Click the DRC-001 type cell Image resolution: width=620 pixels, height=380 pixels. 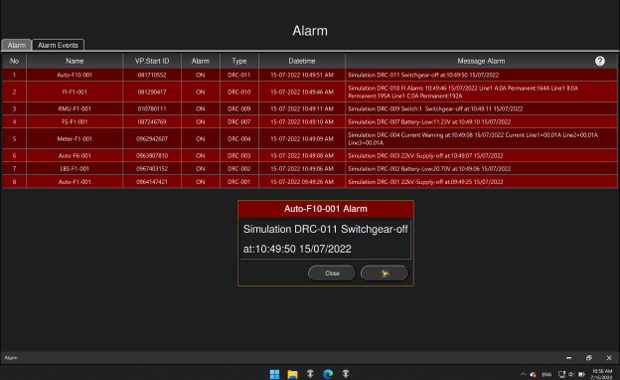pyautogui.click(x=239, y=182)
